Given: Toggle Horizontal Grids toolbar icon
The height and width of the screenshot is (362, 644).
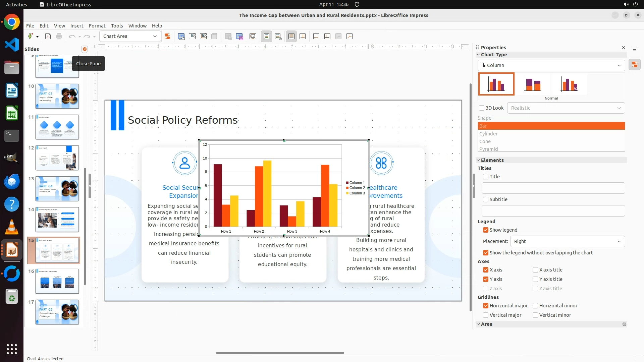Looking at the screenshot, I should pos(291,36).
